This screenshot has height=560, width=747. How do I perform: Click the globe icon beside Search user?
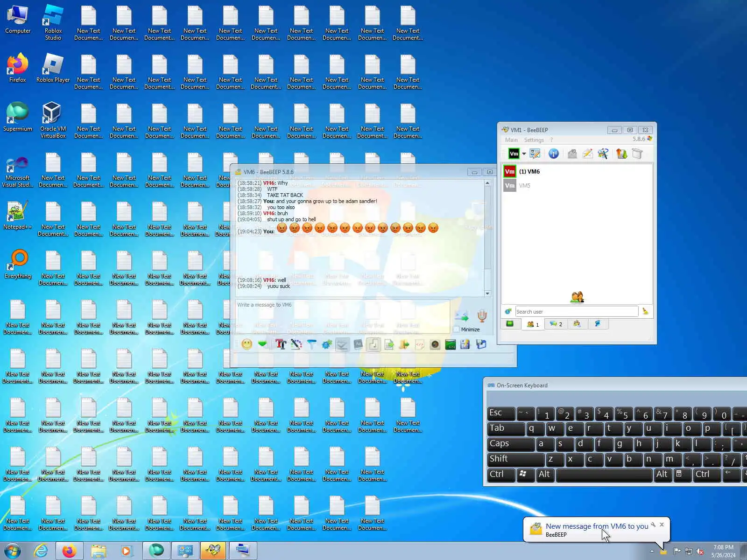[508, 311]
